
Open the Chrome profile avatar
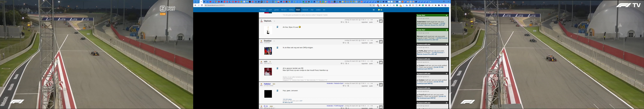445,5
